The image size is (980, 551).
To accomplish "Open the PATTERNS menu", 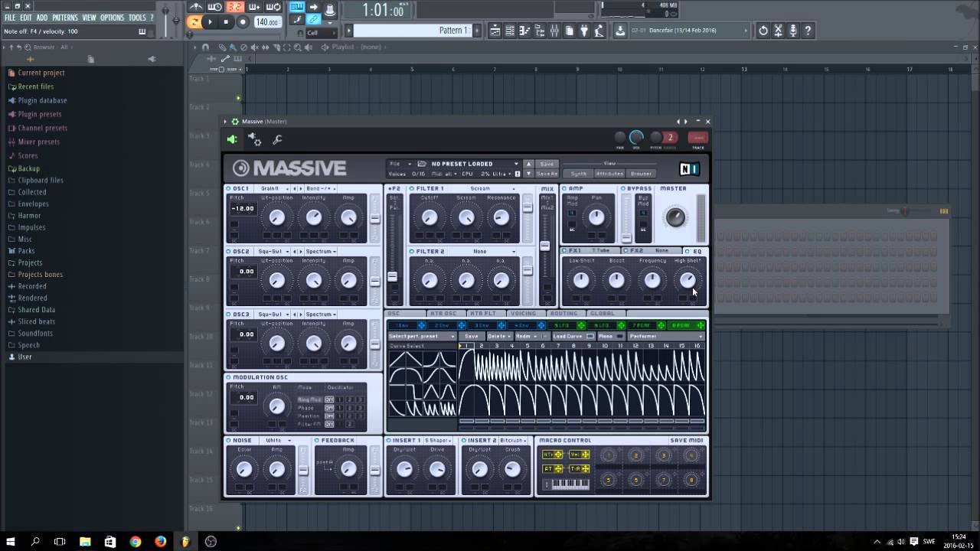I will (65, 18).
